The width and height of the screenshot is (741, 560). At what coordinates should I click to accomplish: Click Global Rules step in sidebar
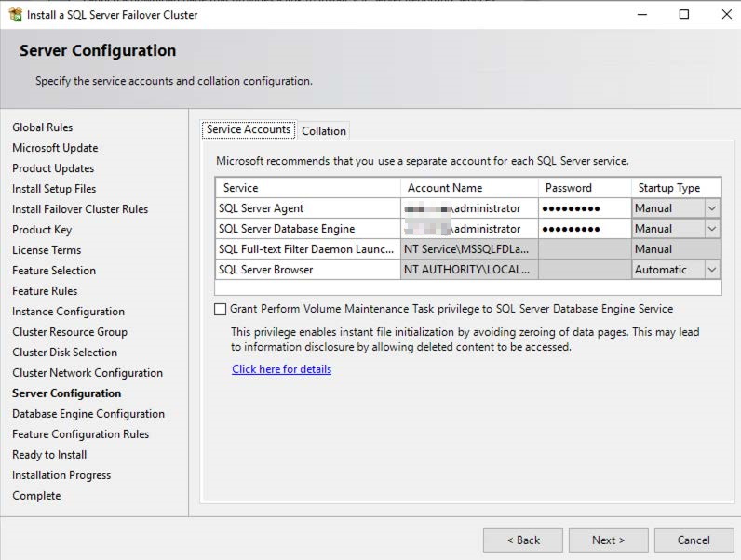[x=43, y=127]
